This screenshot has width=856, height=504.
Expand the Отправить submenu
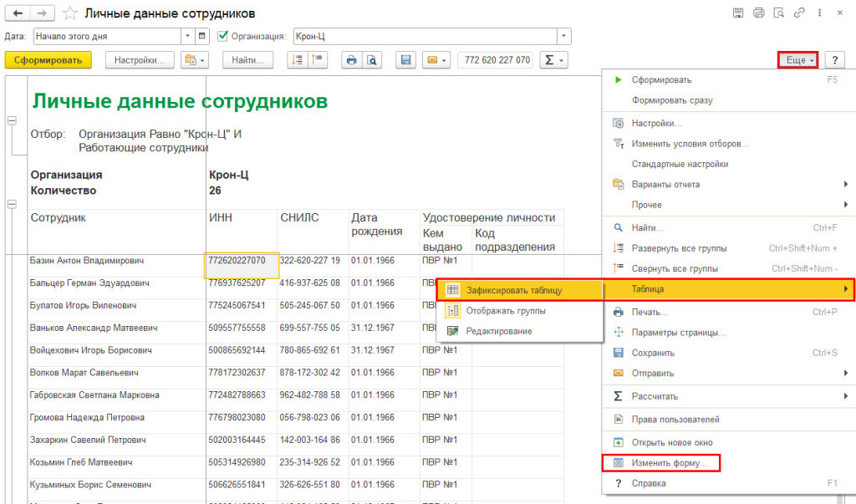(728, 374)
